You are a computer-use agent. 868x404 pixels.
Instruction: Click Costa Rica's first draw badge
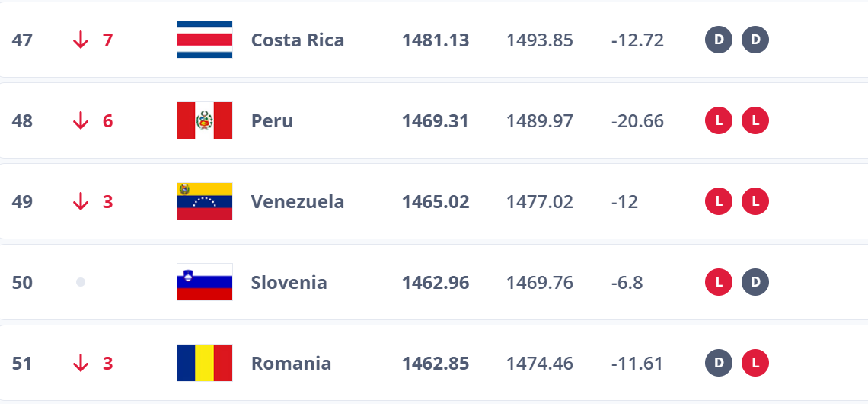pyautogui.click(x=719, y=40)
